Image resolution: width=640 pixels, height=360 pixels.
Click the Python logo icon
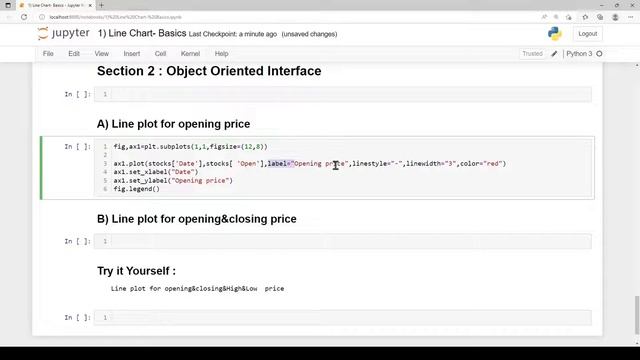(x=555, y=34)
